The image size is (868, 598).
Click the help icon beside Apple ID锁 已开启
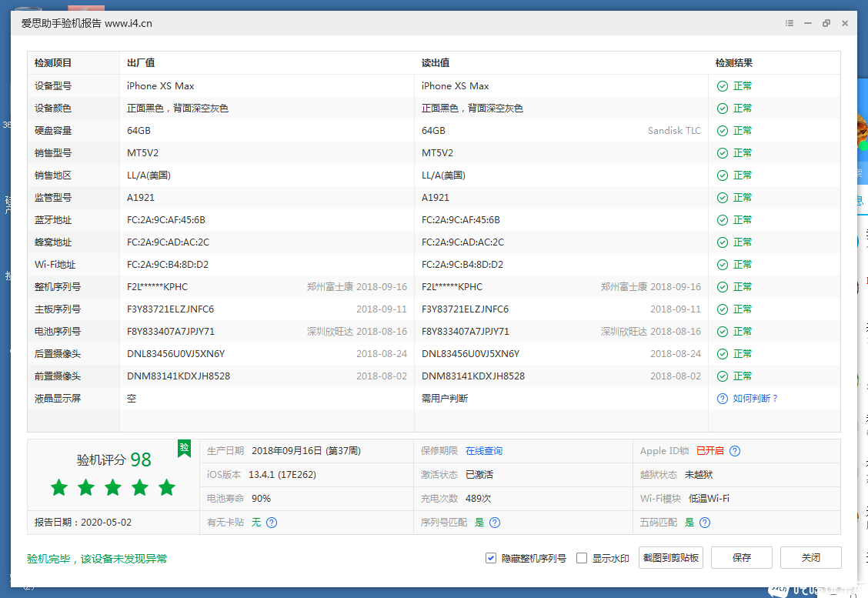[735, 451]
